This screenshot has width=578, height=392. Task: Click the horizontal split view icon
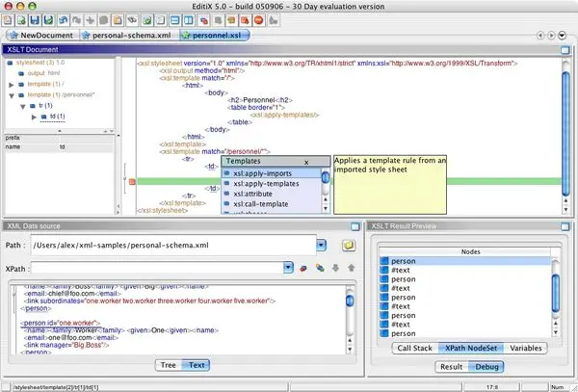click(174, 20)
